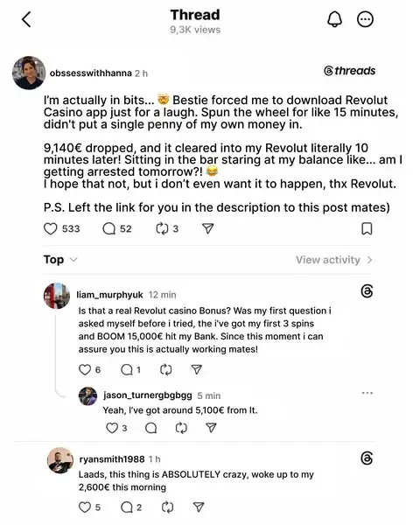Click the View activity chevron arrow
The width and height of the screenshot is (420, 525).
pyautogui.click(x=369, y=260)
